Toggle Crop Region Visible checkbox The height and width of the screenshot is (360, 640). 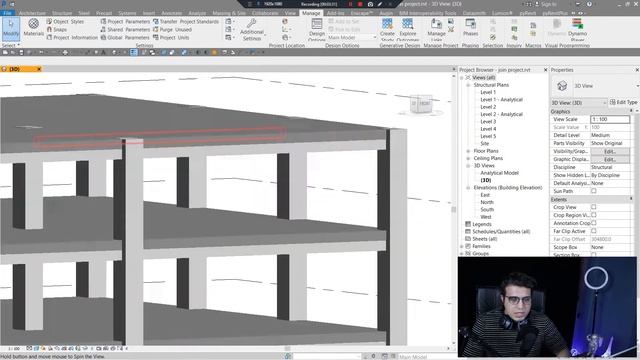(x=593, y=215)
